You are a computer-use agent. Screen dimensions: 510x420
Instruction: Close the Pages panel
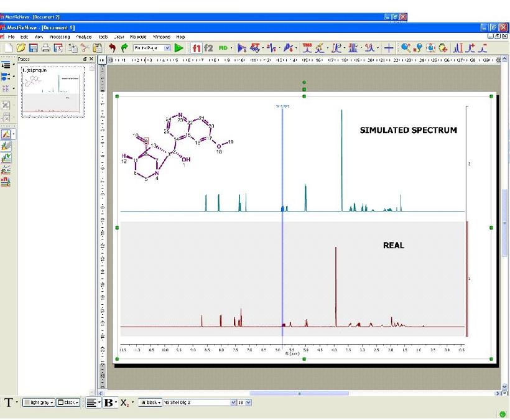(x=91, y=59)
